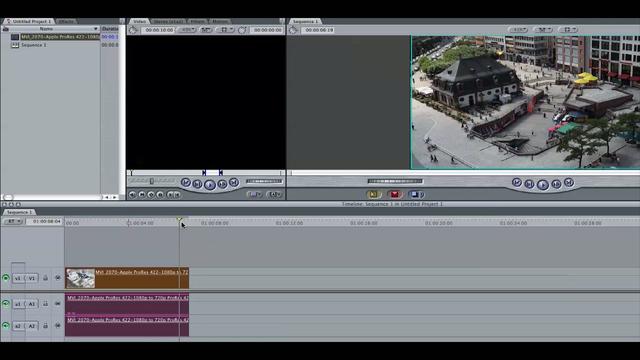This screenshot has width=640, height=360.
Task: Click the Viewer jog control wheel
Action: (x=264, y=181)
